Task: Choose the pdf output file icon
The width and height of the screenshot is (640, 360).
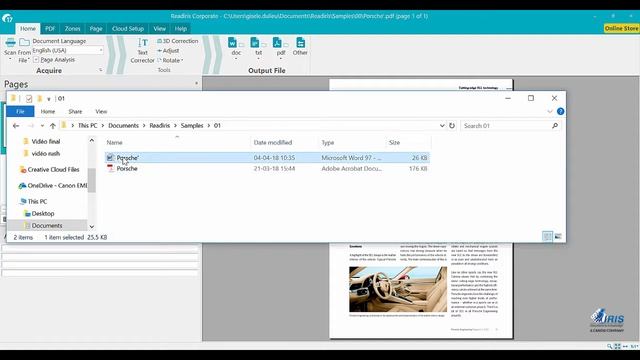Action: 277,42
